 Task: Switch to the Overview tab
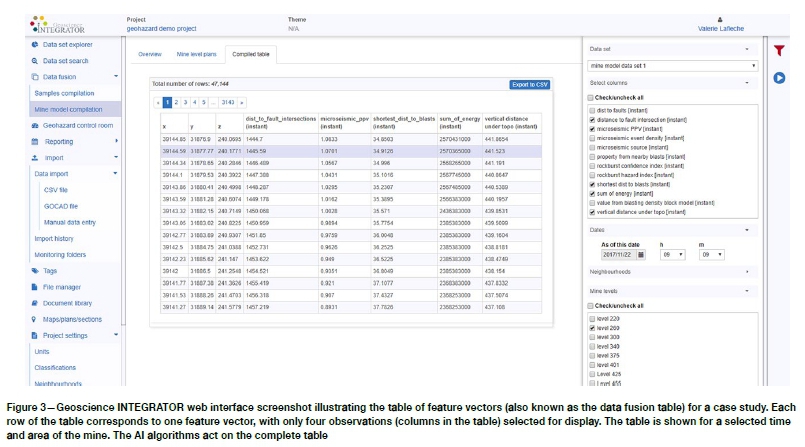[x=150, y=53]
